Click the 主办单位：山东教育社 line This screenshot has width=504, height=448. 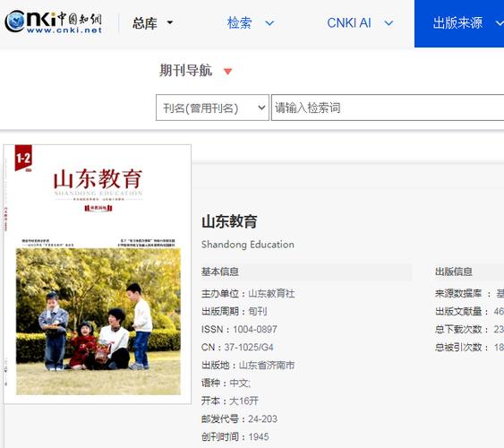(x=248, y=294)
